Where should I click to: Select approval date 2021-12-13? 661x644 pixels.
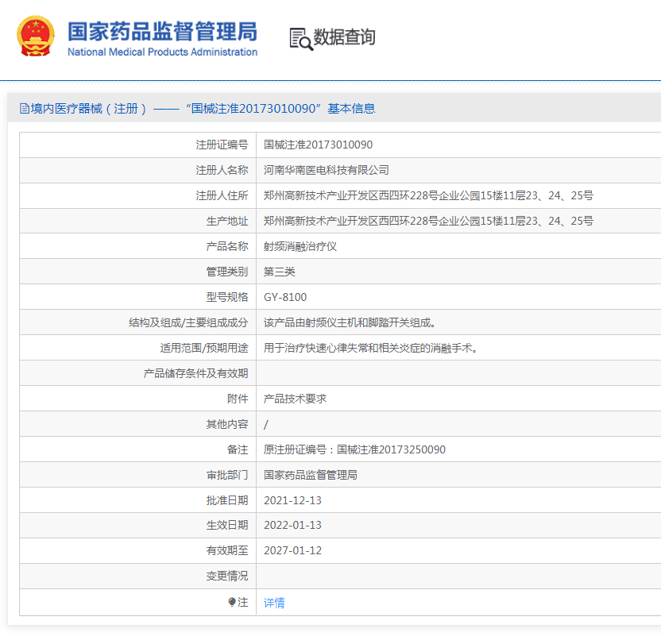coord(292,500)
